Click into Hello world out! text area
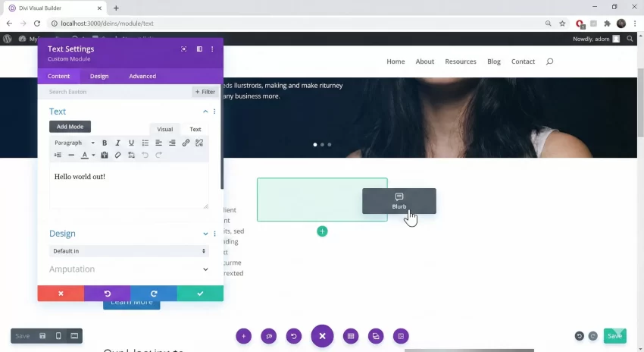Screen dimensions: 644x352 [x=129, y=186]
